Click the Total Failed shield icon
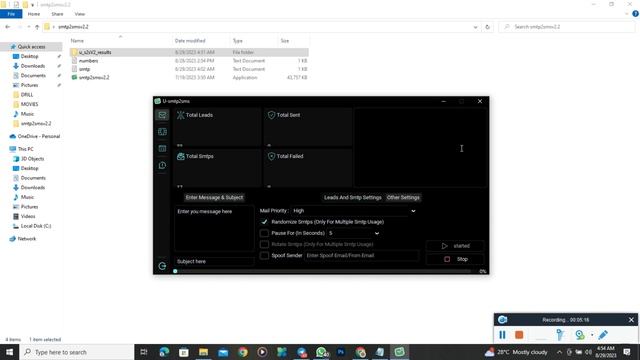Image resolution: width=640 pixels, height=360 pixels. coord(271,156)
